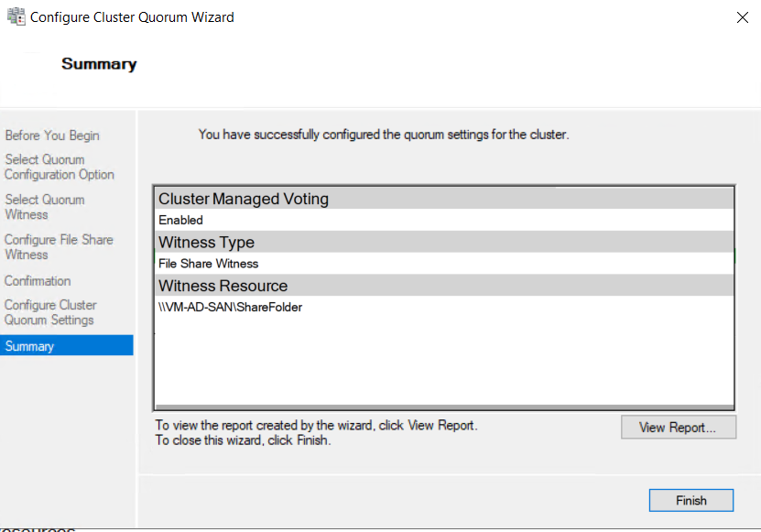Select the Configure Cluster Quorum Settings step
The height and width of the screenshot is (532, 761).
pos(50,312)
